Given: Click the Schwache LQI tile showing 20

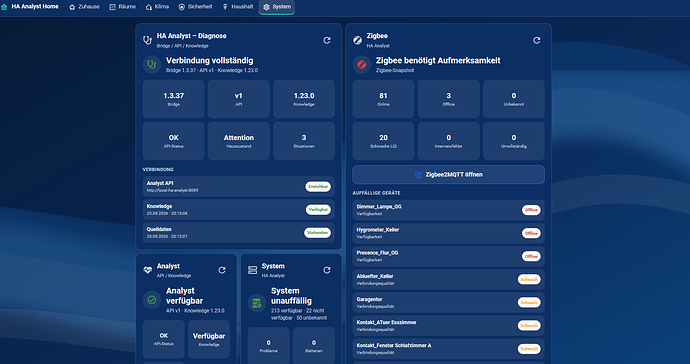Looking at the screenshot, I should click(383, 141).
